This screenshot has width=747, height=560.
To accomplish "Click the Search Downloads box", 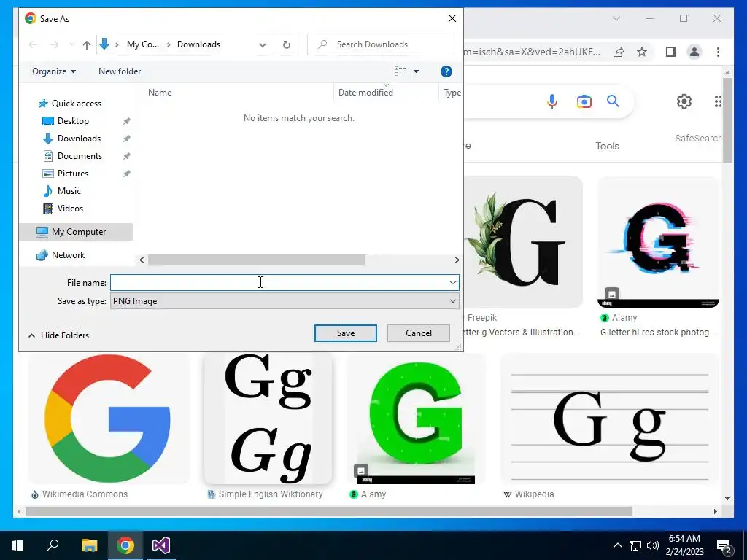I will point(381,44).
